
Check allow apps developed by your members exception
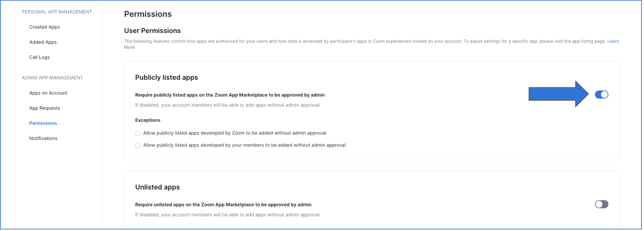(x=138, y=145)
